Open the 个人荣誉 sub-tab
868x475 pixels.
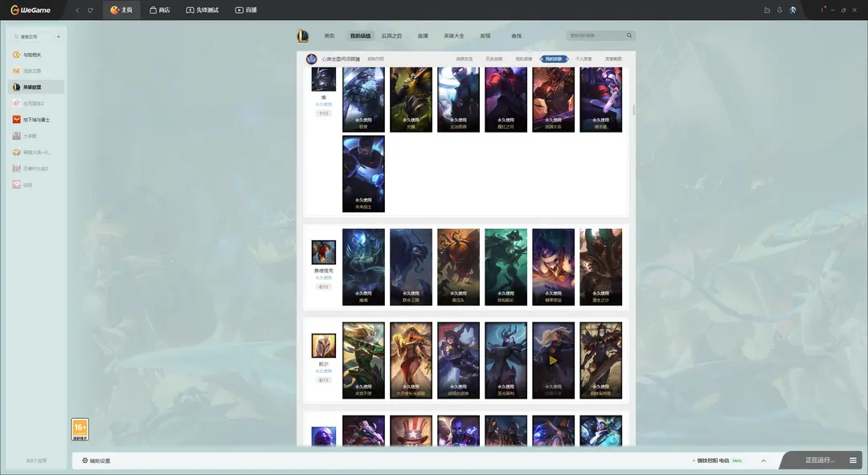pos(583,59)
